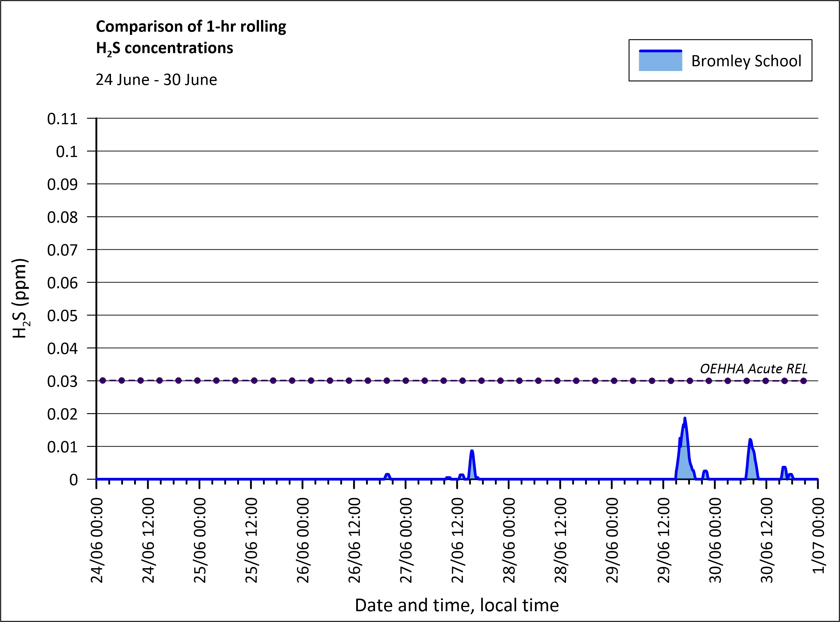Click the 30/06 morning H2S peak
This screenshot has width=840, height=622.
click(x=750, y=440)
